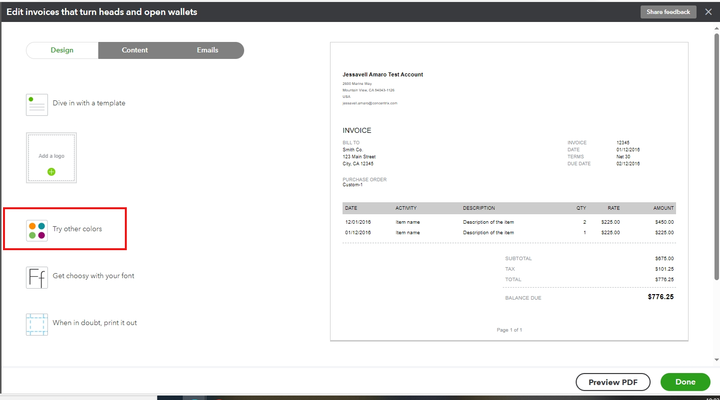Click 'Jessavell Amaro Test Account' company name

coord(382,74)
